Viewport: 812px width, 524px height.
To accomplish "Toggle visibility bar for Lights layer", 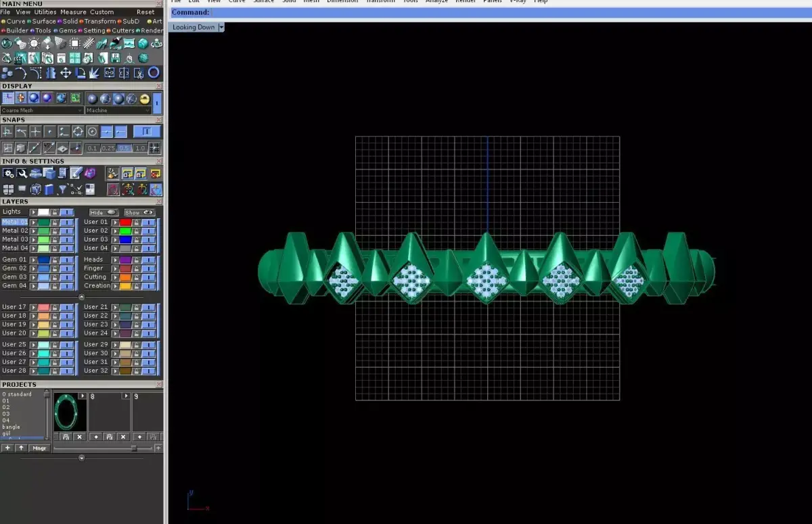I will click(x=67, y=212).
